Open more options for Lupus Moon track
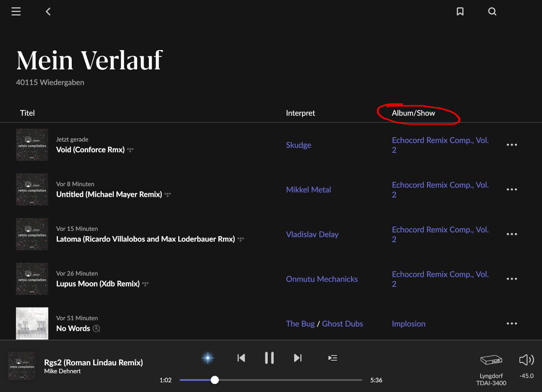The width and height of the screenshot is (542, 392). point(511,279)
